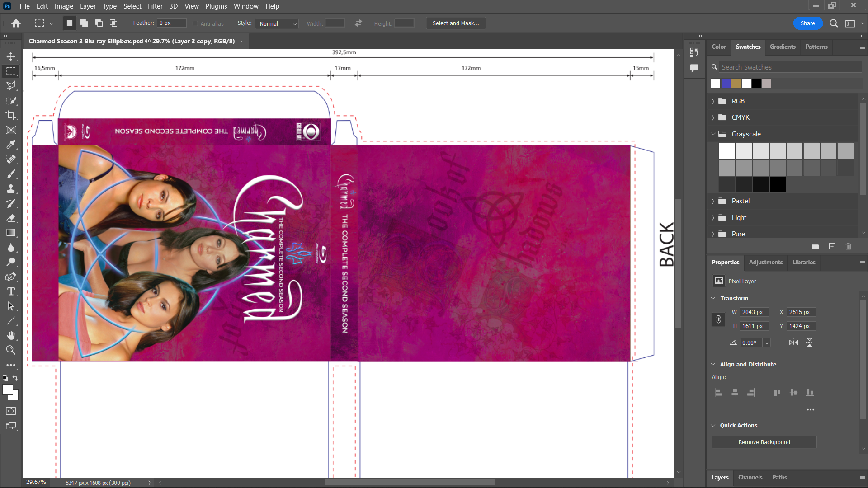Expand the Pastel swatch group
868x488 pixels.
tap(713, 201)
